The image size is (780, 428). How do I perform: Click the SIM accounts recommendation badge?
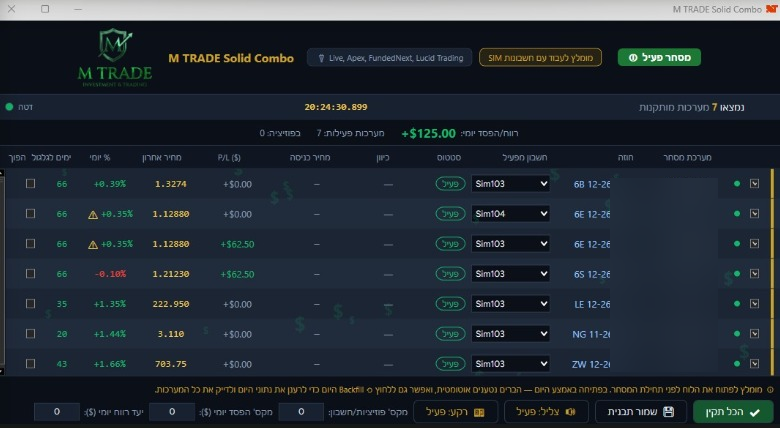point(540,57)
